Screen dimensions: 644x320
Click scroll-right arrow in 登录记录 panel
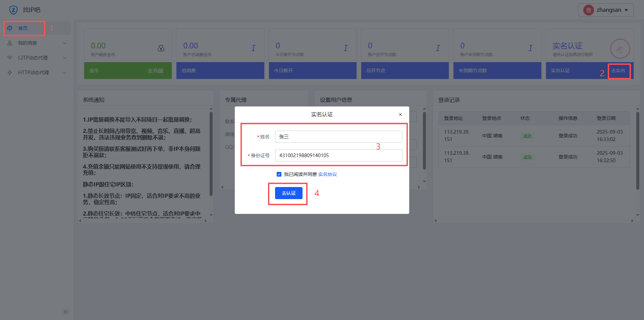click(632, 221)
